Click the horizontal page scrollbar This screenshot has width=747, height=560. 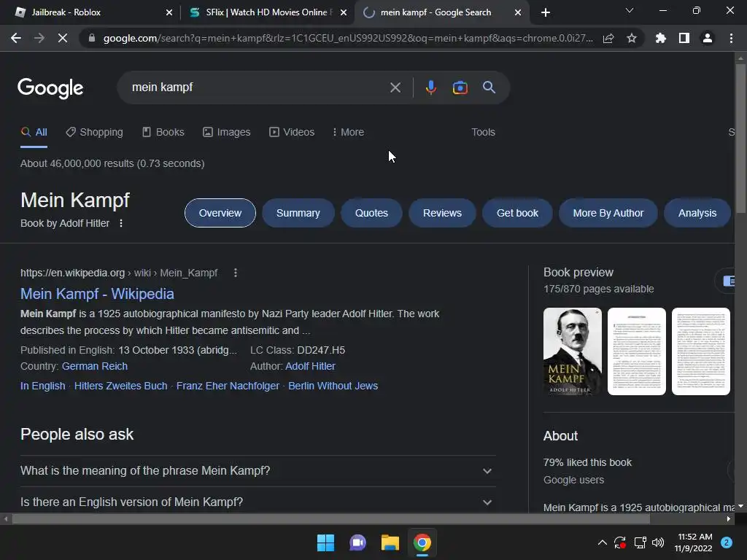pos(330,519)
